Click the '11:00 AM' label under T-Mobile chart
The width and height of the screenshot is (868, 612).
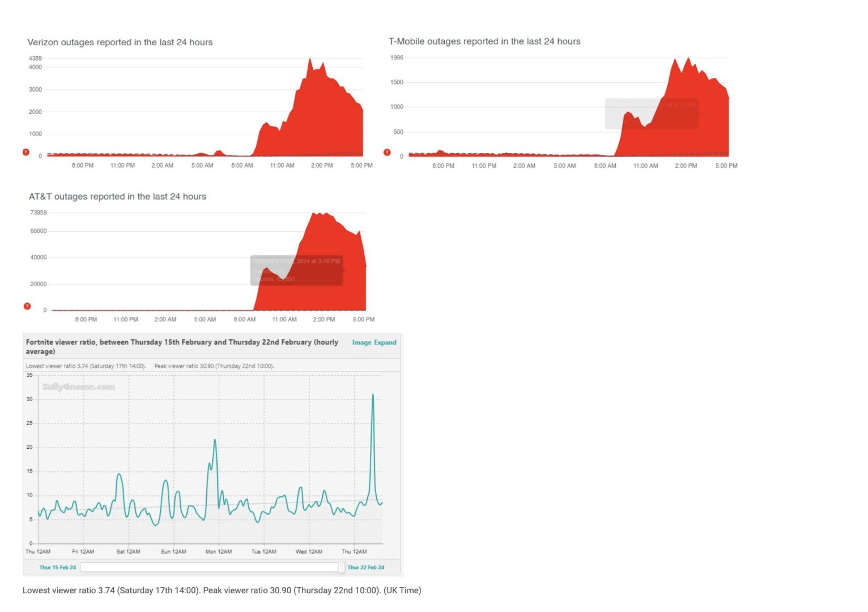645,166
